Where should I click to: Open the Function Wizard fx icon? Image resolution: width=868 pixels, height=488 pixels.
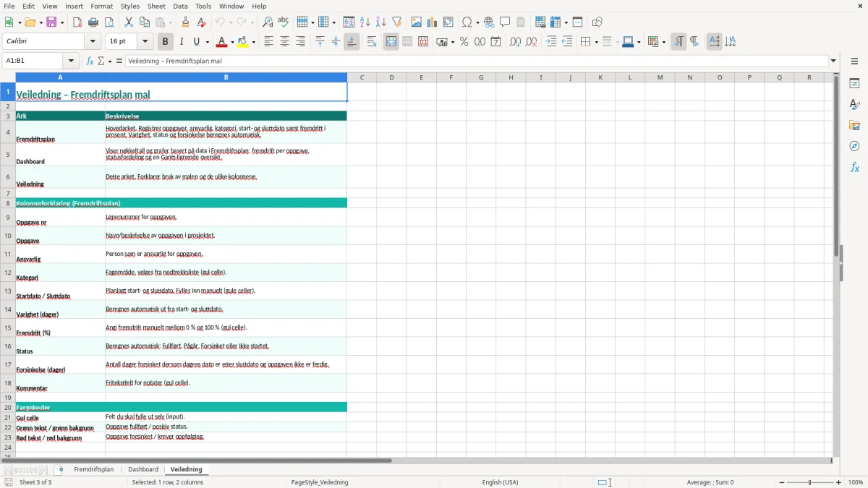[90, 61]
